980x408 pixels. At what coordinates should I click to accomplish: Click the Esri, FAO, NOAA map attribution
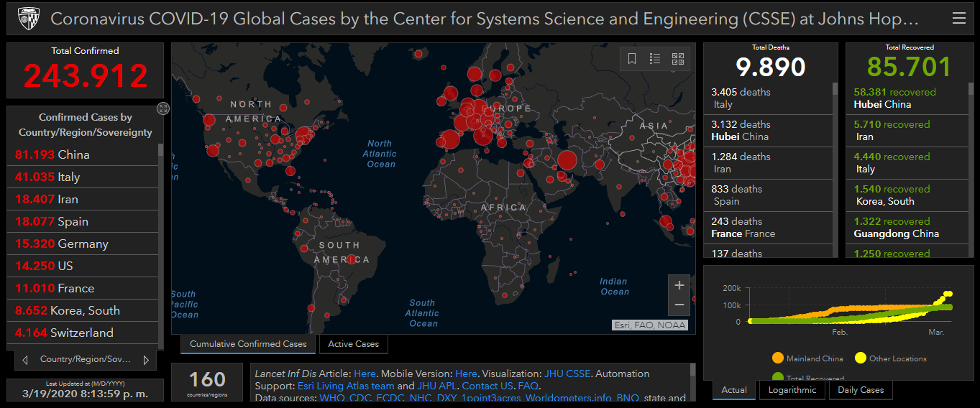click(x=649, y=325)
